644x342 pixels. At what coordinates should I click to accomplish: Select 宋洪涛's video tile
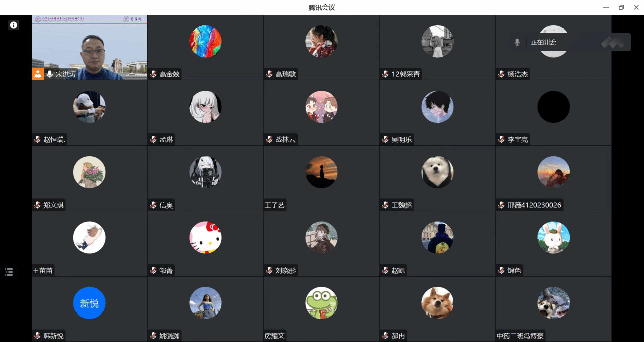[90, 47]
